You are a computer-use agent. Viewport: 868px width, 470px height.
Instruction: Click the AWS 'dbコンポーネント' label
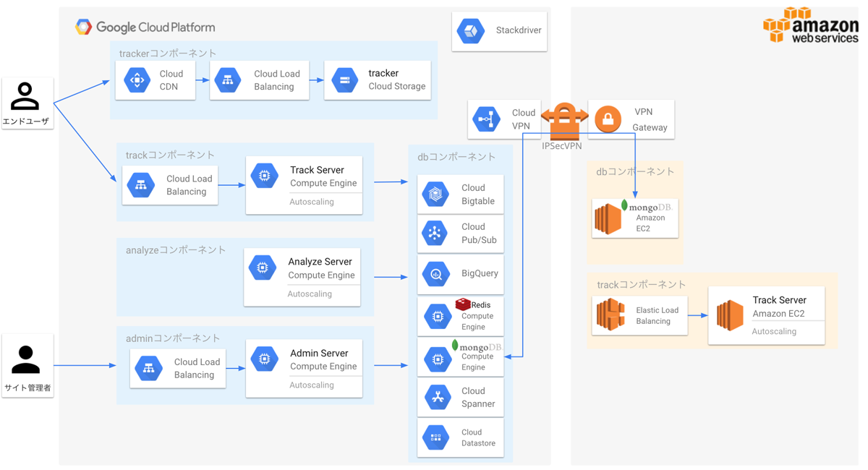(x=635, y=172)
